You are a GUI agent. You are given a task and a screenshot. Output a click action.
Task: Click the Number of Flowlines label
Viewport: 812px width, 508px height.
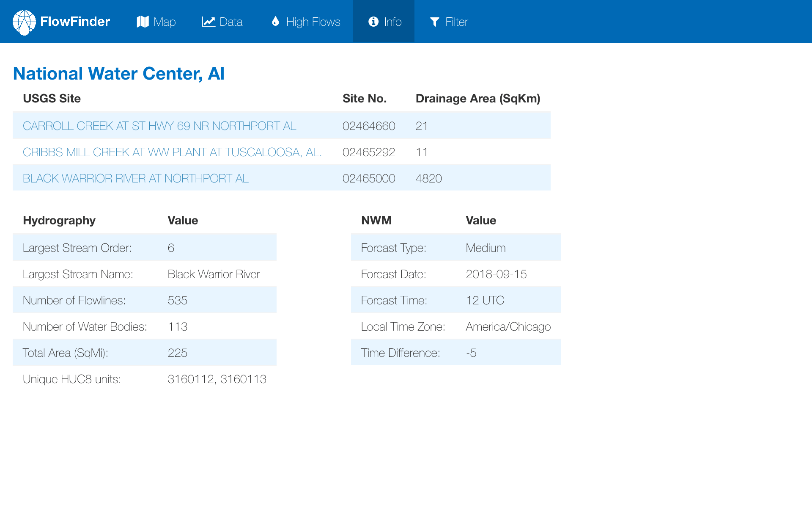(x=74, y=300)
